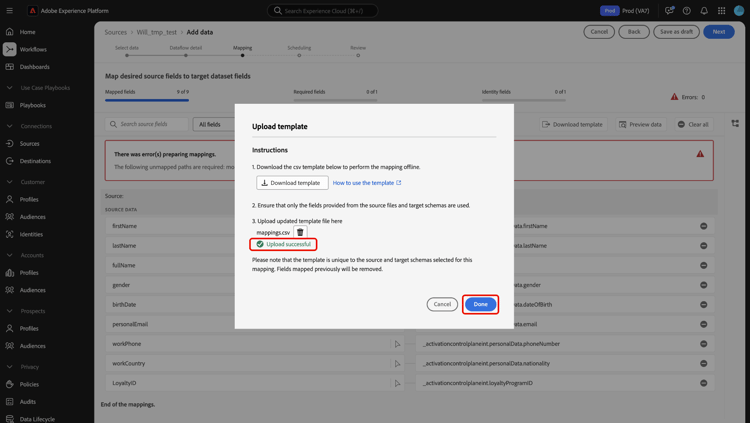Image resolution: width=750 pixels, height=423 pixels.
Task: Click the Search source fields box
Action: (x=146, y=124)
